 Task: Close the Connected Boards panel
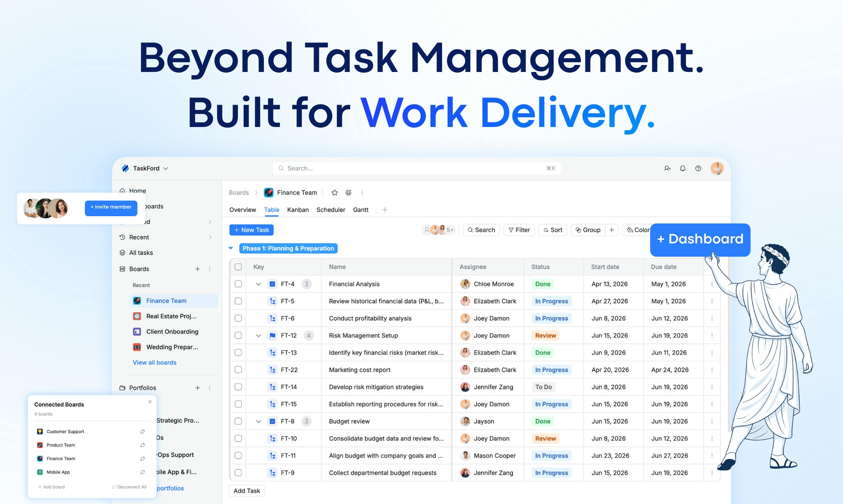(150, 402)
